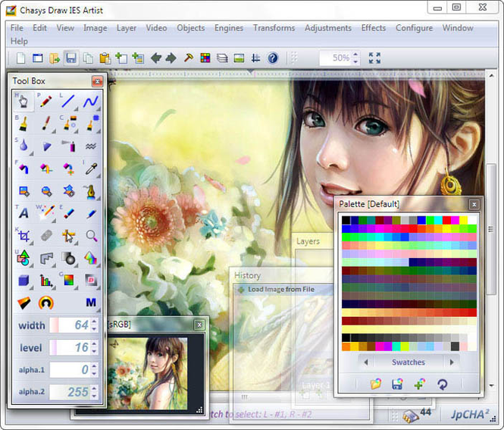
Task: Undo with the left arrow
Action: click(x=156, y=58)
